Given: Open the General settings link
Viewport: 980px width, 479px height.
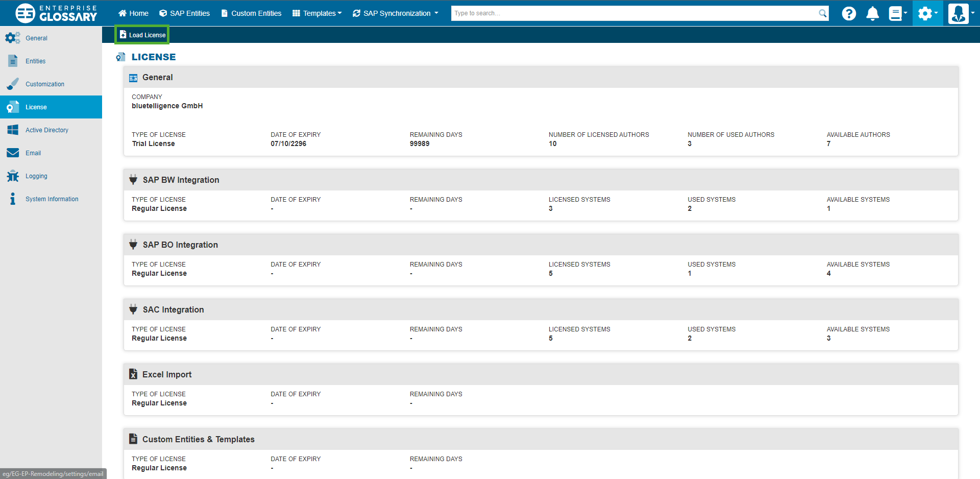Looking at the screenshot, I should click(36, 38).
